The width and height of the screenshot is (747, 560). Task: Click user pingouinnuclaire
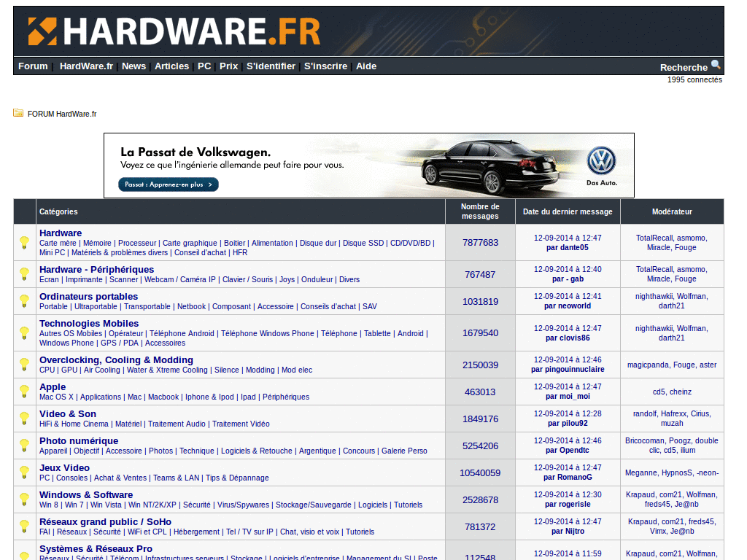click(575, 370)
